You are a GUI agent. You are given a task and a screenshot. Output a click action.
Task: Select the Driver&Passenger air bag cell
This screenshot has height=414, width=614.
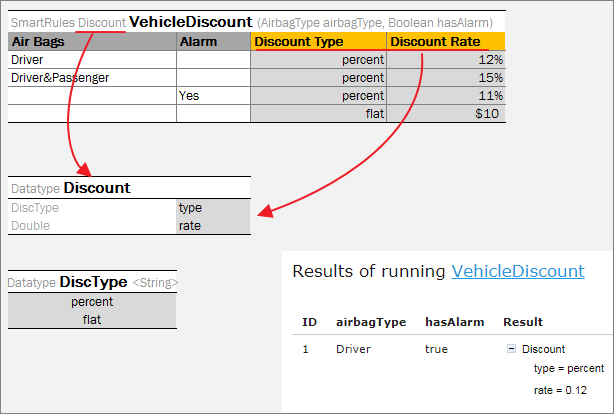click(x=92, y=78)
